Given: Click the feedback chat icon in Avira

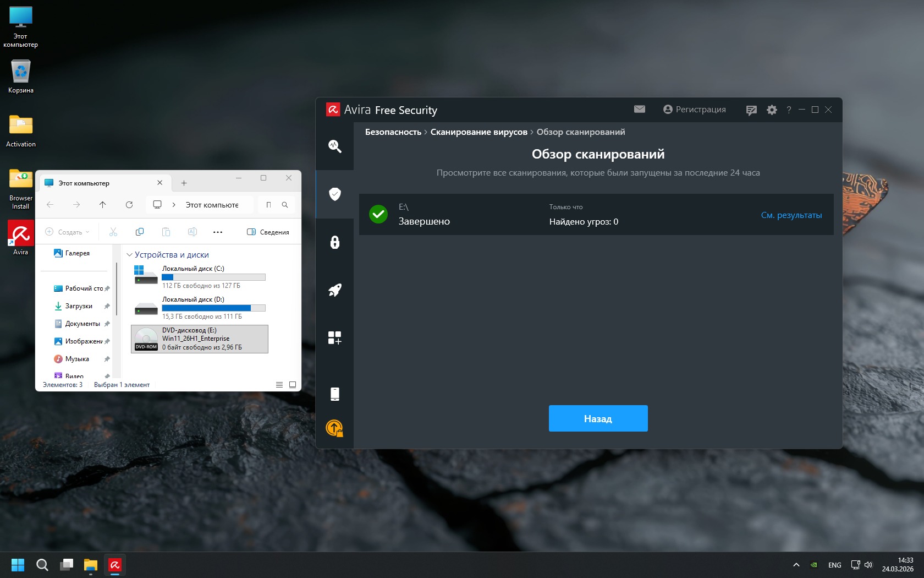Looking at the screenshot, I should click(751, 110).
